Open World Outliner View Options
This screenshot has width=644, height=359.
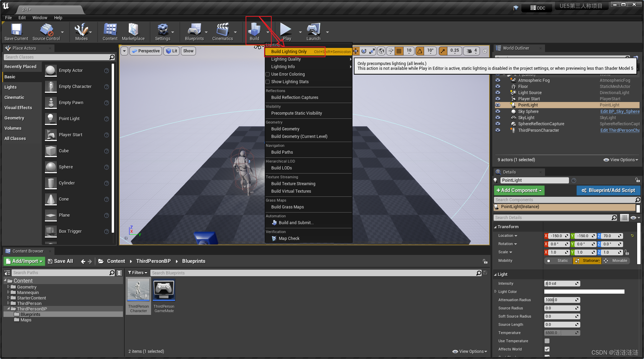[x=621, y=160]
